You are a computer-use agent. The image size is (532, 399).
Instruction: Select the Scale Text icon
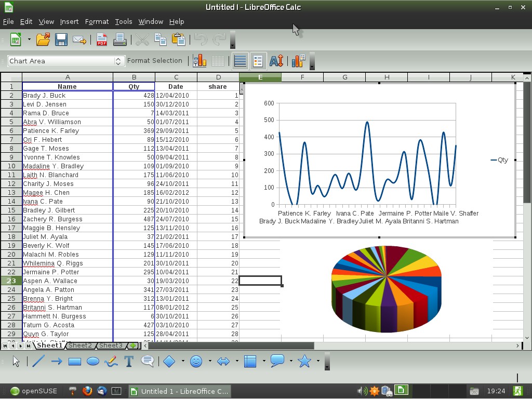point(276,61)
